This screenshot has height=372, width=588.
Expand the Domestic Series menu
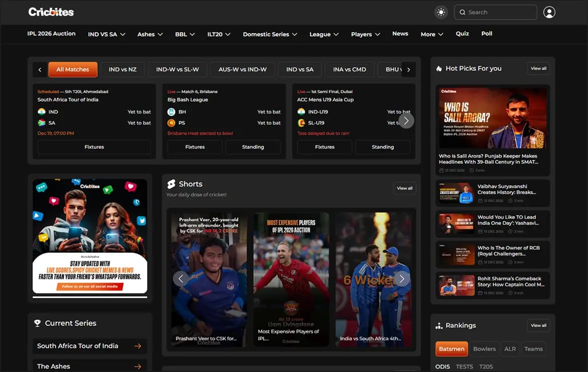click(270, 35)
